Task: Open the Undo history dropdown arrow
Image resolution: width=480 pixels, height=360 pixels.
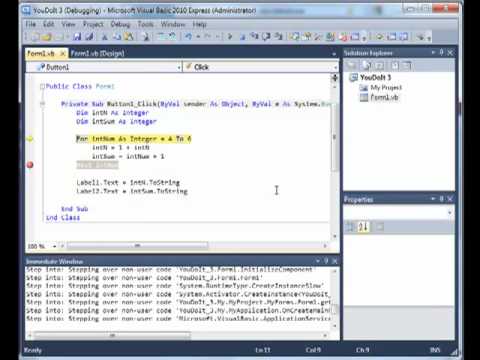Action: pos(198,37)
